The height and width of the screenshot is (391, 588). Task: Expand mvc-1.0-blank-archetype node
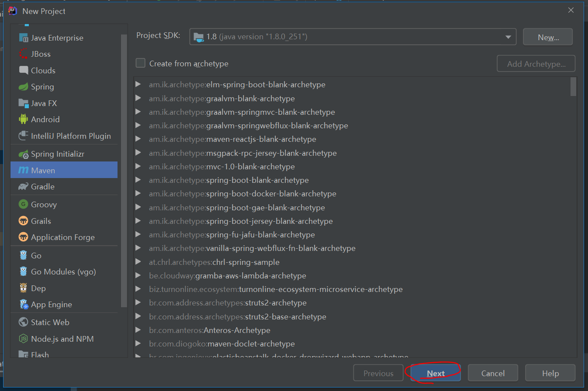[138, 166]
